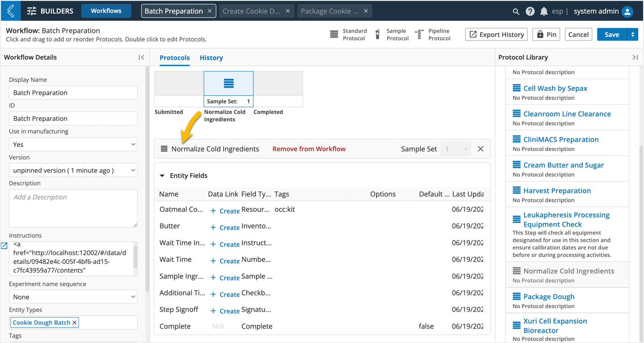Click the Package Dough protocol icon
Image resolution: width=644 pixels, height=343 pixels.
click(517, 297)
